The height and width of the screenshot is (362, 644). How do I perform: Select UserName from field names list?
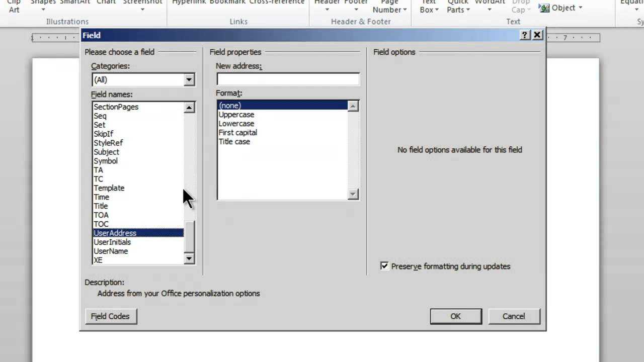[111, 251]
